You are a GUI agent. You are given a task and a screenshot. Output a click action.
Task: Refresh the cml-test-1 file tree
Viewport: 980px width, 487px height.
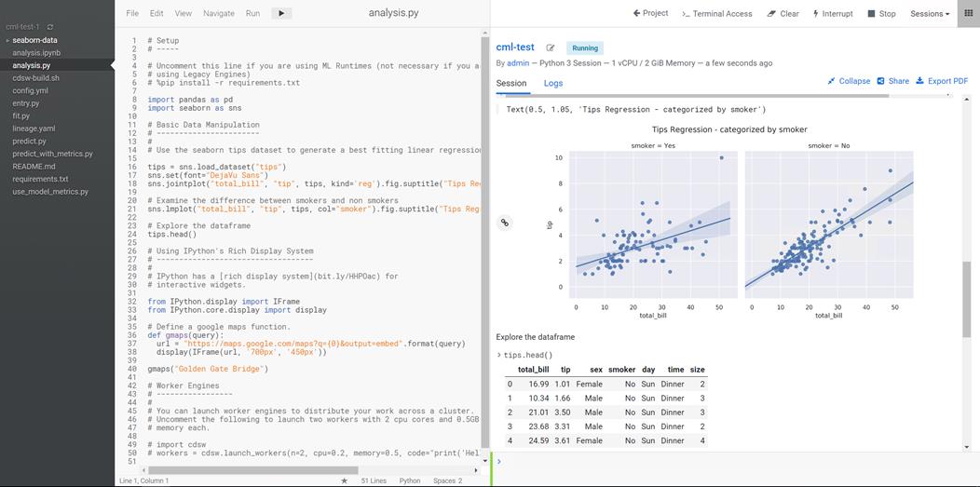click(x=50, y=27)
